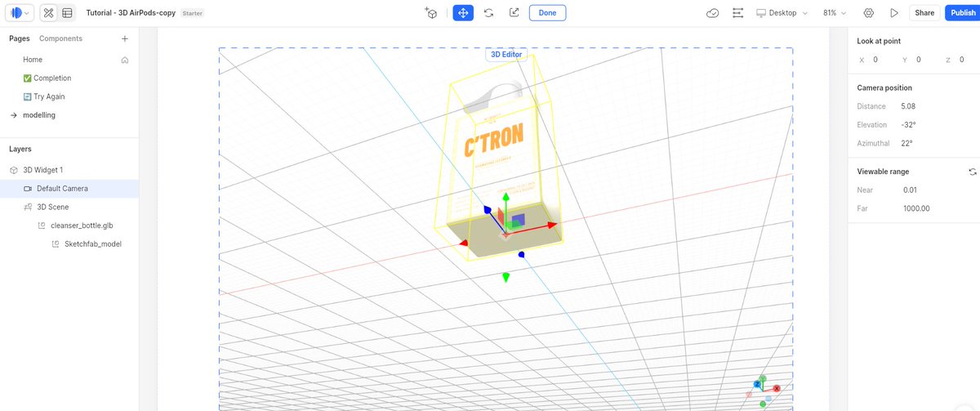Open the app logo main menu
Viewport: 980px width, 411px height.
tap(20, 13)
